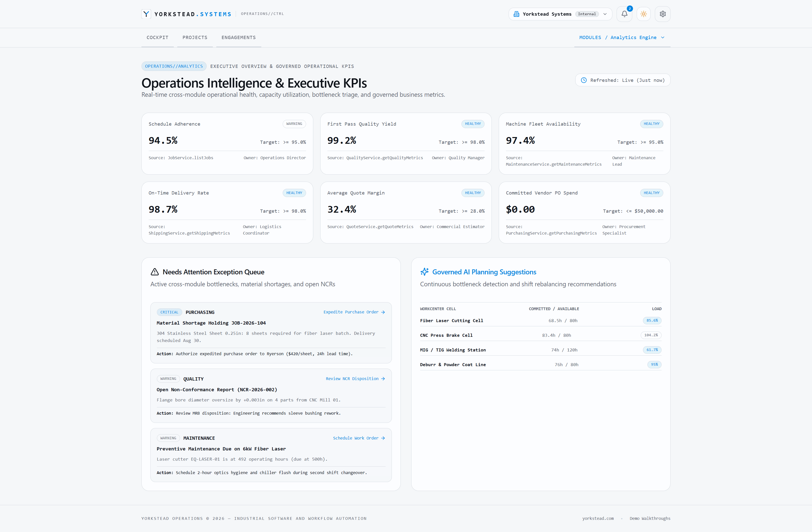Open the Demo Walkthroughs footer link

[650, 518]
